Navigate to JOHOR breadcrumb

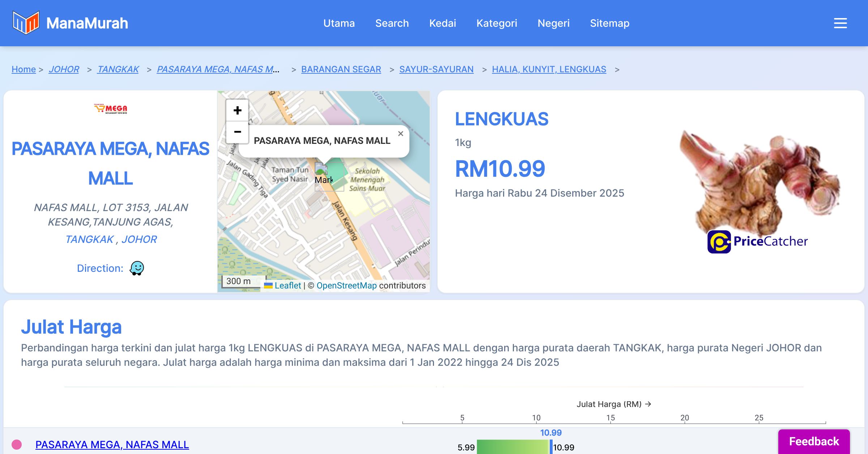pos(64,69)
